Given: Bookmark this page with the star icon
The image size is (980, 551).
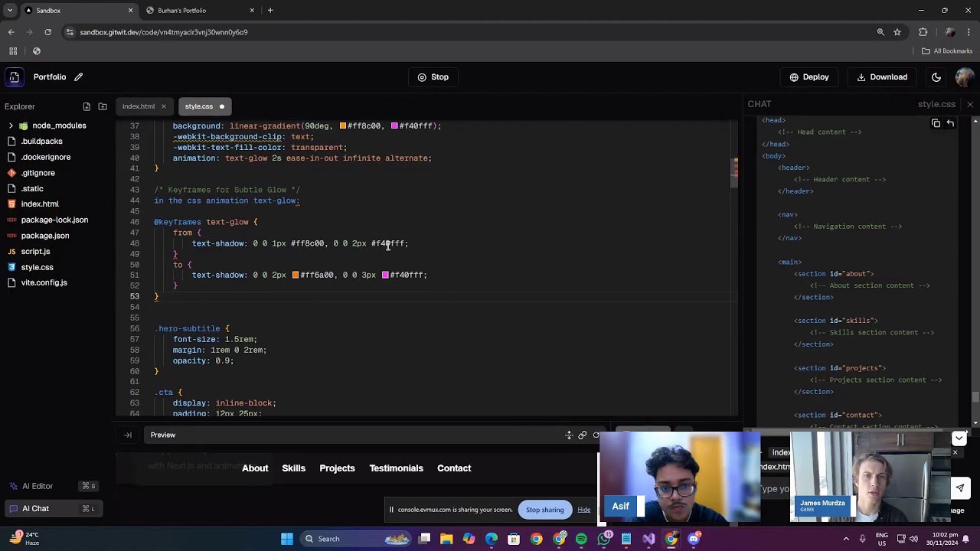Looking at the screenshot, I should click(897, 32).
